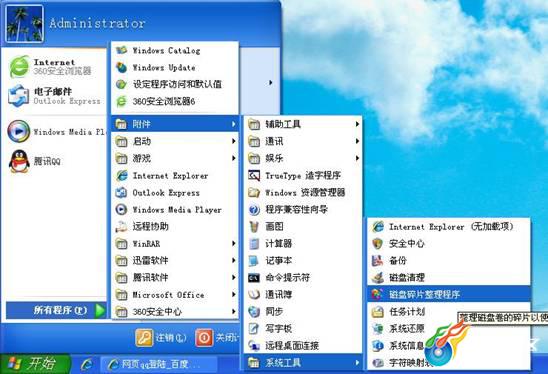The height and width of the screenshot is (374, 548).
Task: Open 360安全浏览器6 from programs list
Action: tap(175, 101)
